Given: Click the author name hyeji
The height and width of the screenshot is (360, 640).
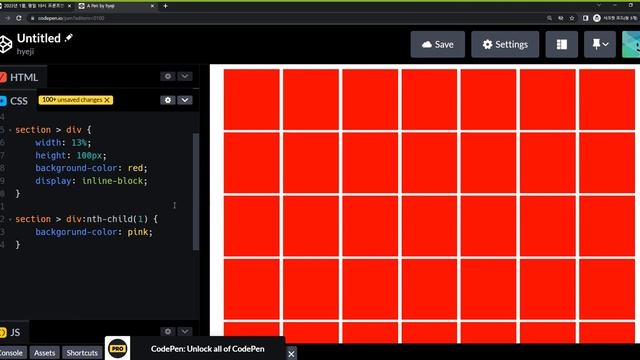Looking at the screenshot, I should (25, 51).
